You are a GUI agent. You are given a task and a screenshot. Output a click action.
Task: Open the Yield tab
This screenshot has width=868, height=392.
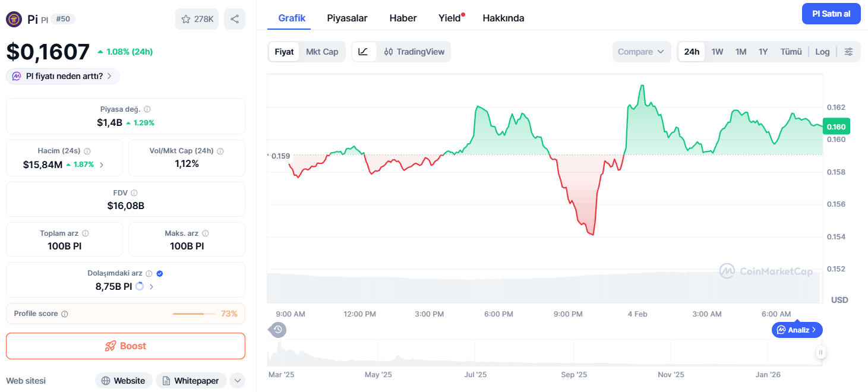[450, 18]
